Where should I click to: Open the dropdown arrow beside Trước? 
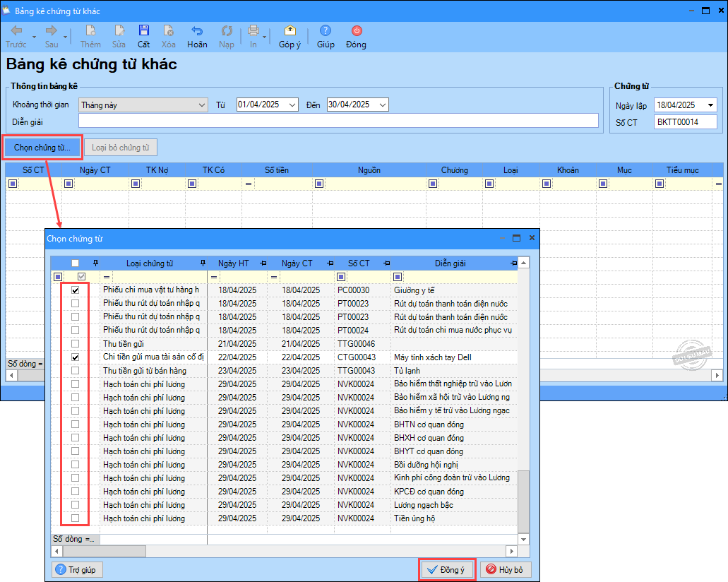34,37
